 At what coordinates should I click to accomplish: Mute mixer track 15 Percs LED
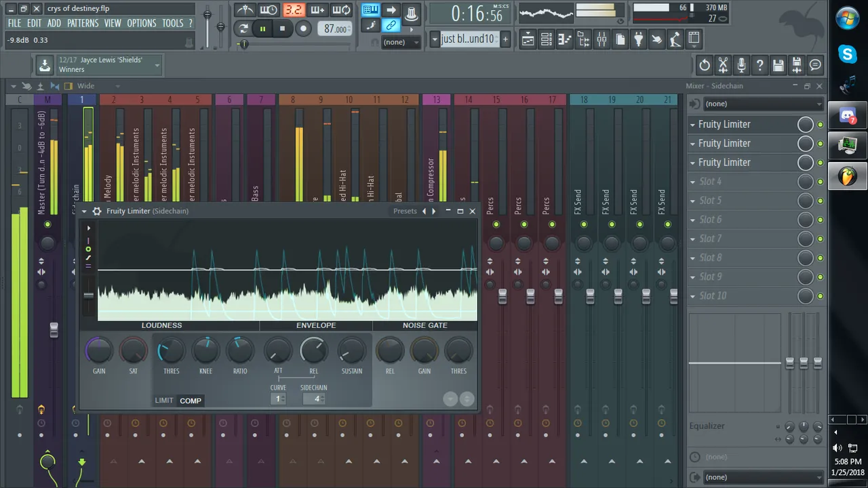[x=496, y=224]
